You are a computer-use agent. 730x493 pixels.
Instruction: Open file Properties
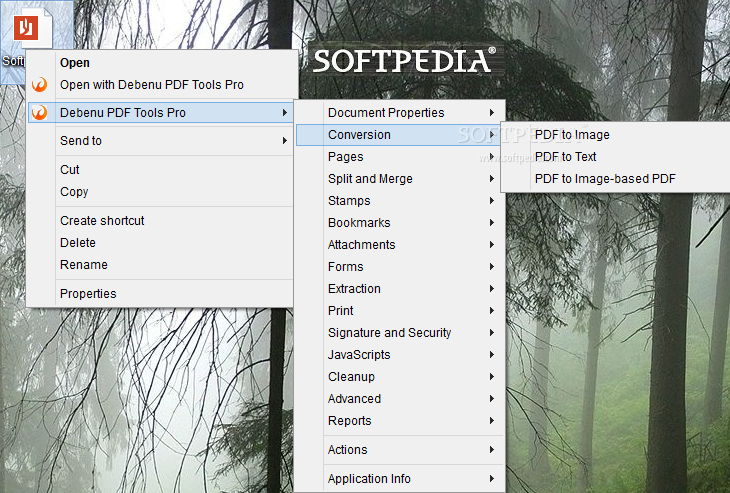(x=161, y=294)
